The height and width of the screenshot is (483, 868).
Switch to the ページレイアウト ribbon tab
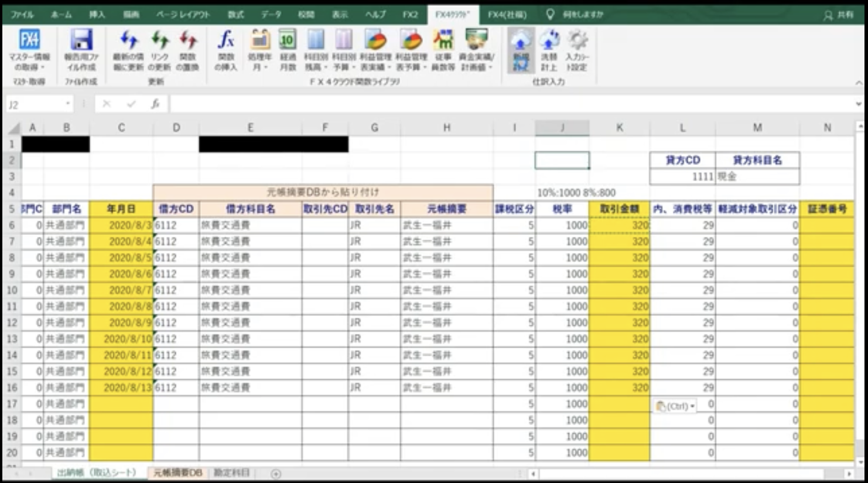coord(183,15)
